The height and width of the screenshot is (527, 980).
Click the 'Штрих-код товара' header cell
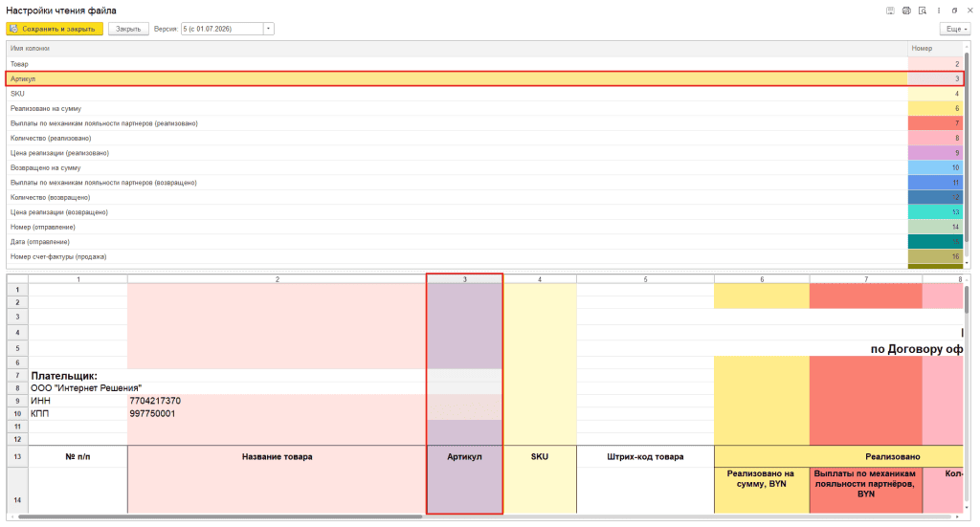click(x=645, y=456)
